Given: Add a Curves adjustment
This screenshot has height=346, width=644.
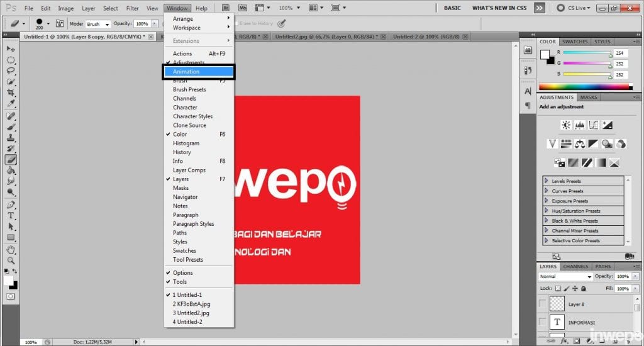Looking at the screenshot, I should (x=594, y=125).
